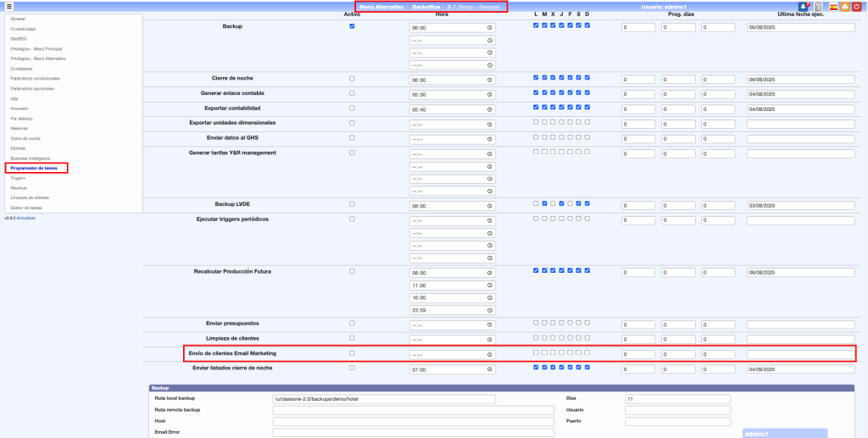Image resolution: width=868 pixels, height=438 pixels.
Task: Enable the Cierre de noche Activo checkbox
Action: [x=352, y=79]
